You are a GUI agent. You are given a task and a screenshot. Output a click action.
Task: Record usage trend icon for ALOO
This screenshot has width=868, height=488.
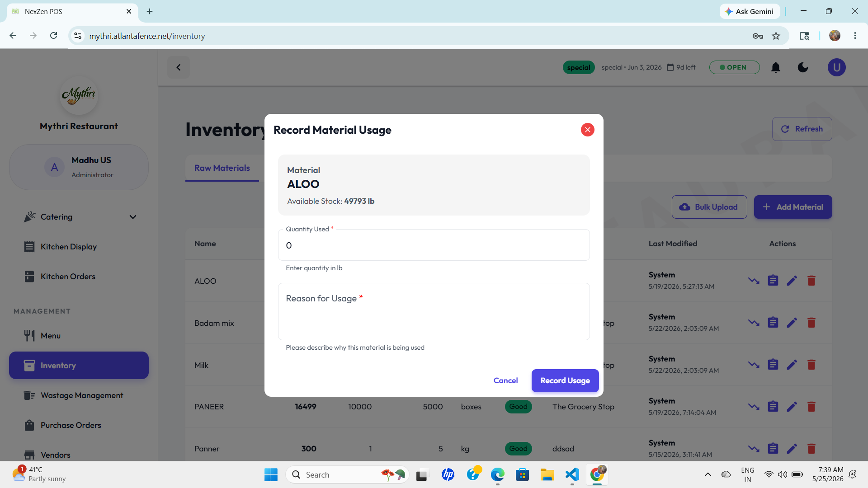(754, 281)
